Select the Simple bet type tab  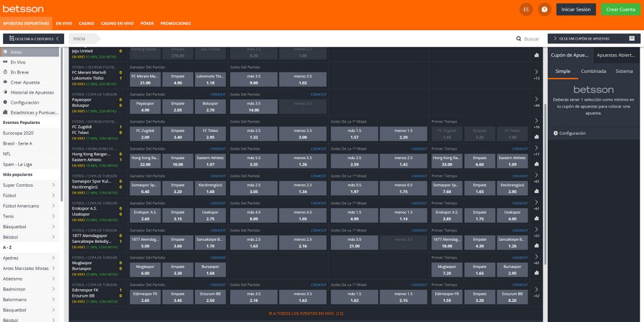(563, 71)
